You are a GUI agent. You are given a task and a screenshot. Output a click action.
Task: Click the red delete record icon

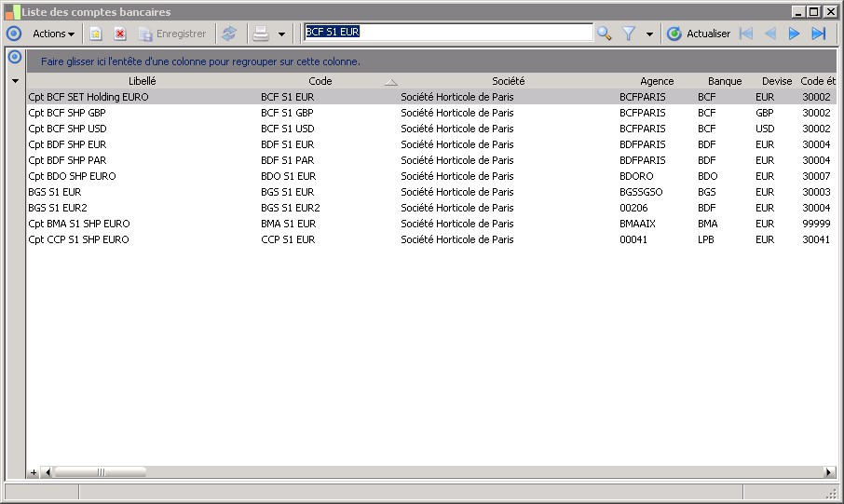click(120, 34)
